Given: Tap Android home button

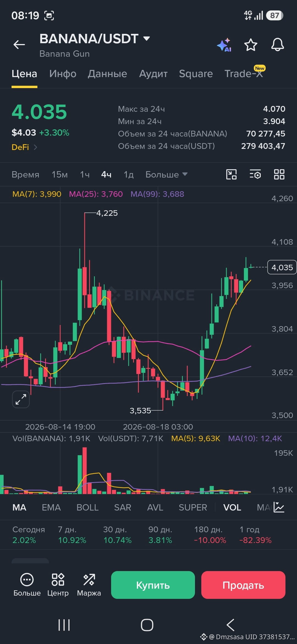Looking at the screenshot, I should pyautogui.click(x=147, y=625).
